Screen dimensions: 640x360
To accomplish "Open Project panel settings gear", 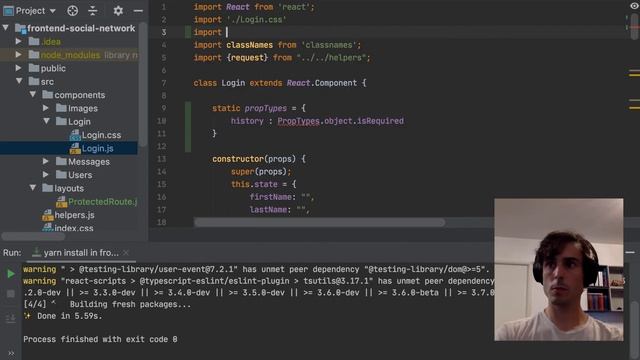I will tap(118, 11).
